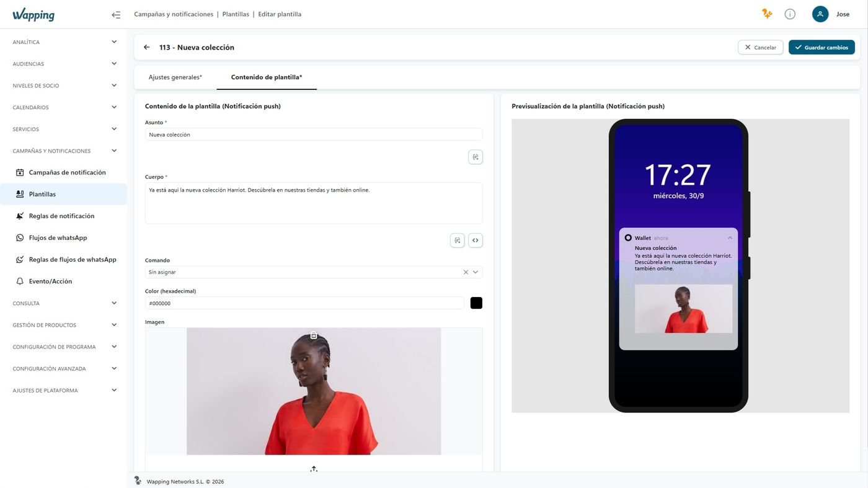Select the Contenido de plantilla tab
868x488 pixels.
267,78
